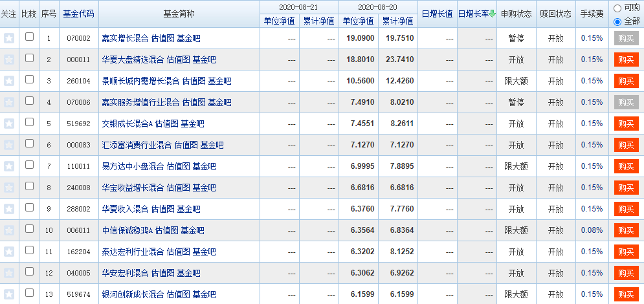Viewport: 644px width, 304px height.
Task: Sort table by 基金代码 header
Action: coord(78,14)
